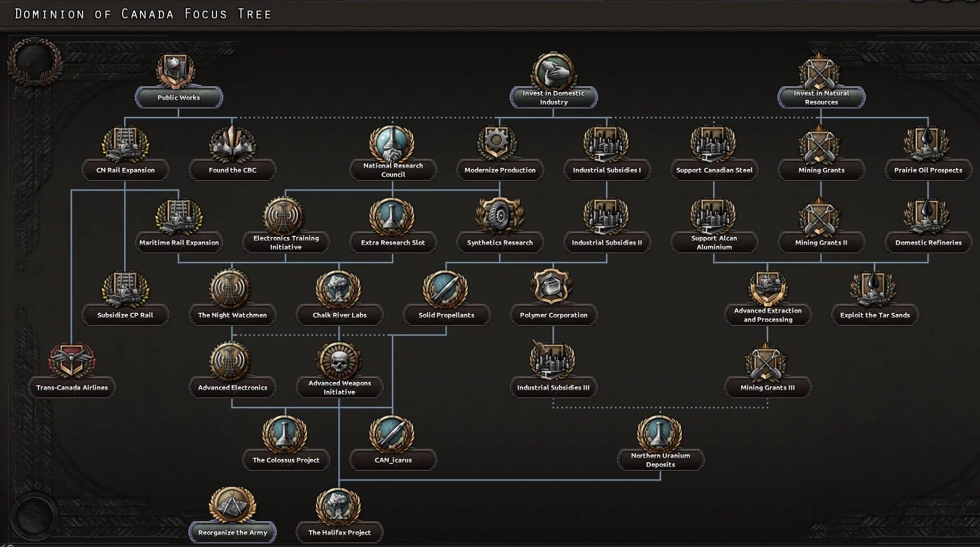Select the National Research Council icon
This screenshot has width=980, height=547.
[393, 143]
